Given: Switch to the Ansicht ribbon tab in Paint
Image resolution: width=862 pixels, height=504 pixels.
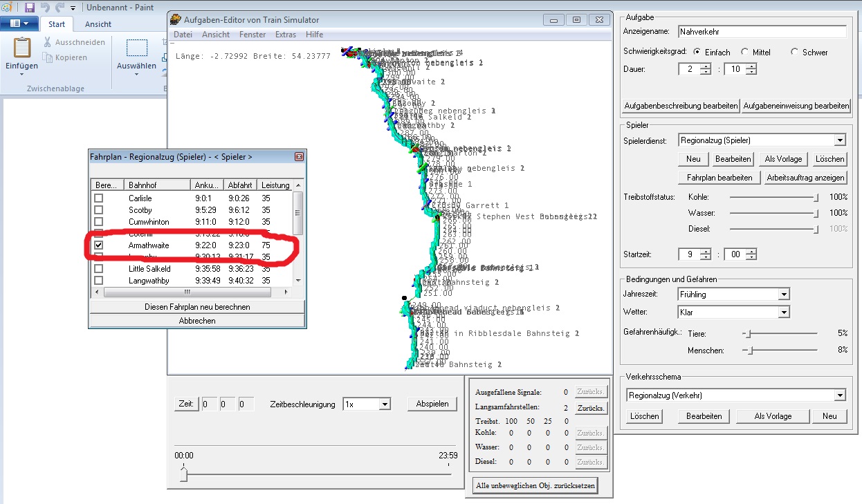Looking at the screenshot, I should click(x=98, y=24).
